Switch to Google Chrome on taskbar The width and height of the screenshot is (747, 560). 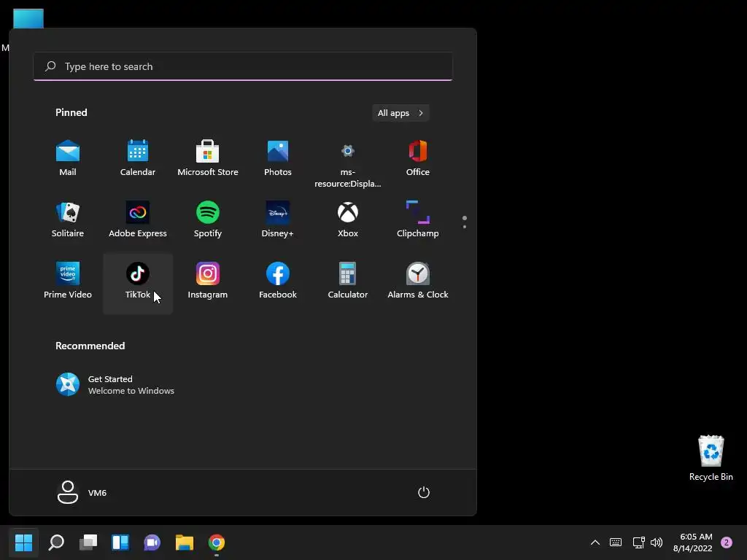pos(216,542)
